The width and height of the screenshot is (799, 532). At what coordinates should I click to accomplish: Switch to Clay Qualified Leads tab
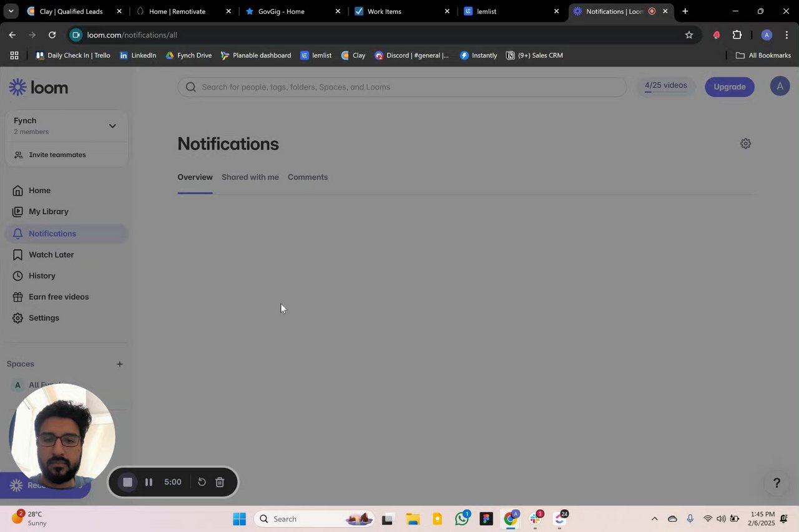tap(72, 11)
